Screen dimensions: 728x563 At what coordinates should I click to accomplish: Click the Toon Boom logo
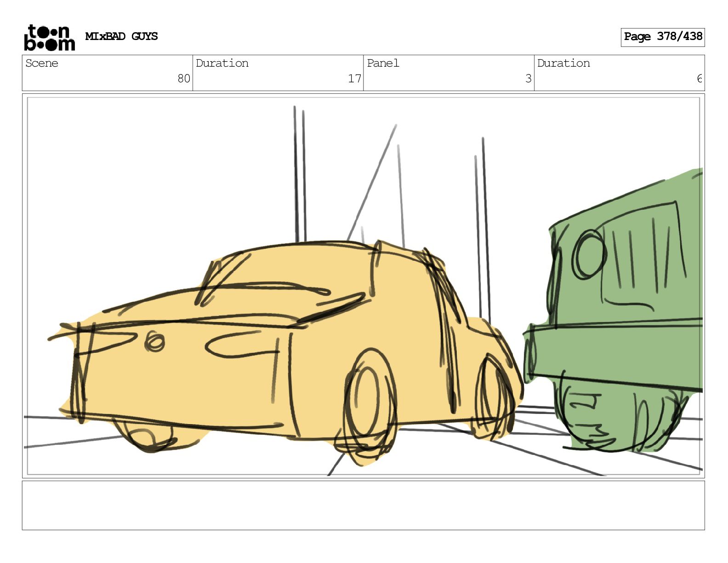[x=49, y=37]
